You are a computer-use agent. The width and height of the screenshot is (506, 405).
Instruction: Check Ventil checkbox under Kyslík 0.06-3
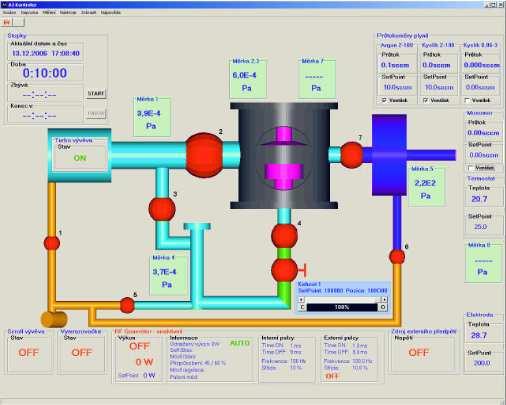coord(467,100)
